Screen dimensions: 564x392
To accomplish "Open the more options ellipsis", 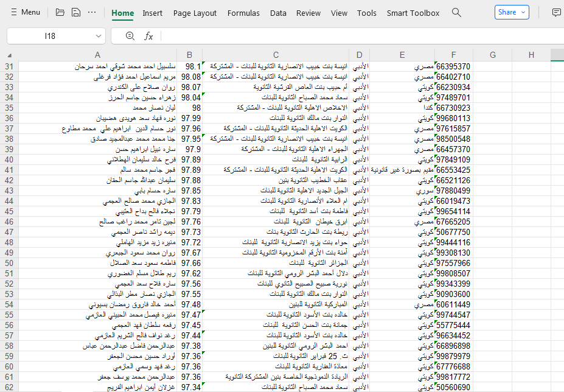I will coord(92,12).
